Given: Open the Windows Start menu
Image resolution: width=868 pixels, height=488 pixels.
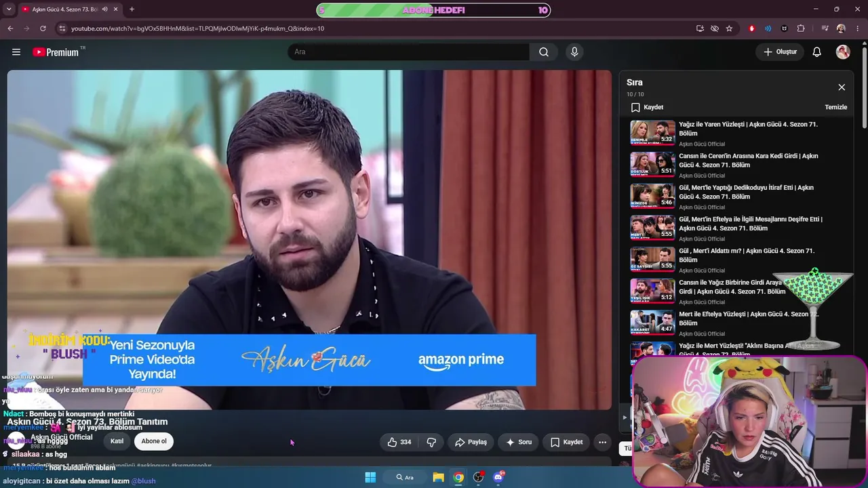Looking at the screenshot, I should tap(370, 477).
